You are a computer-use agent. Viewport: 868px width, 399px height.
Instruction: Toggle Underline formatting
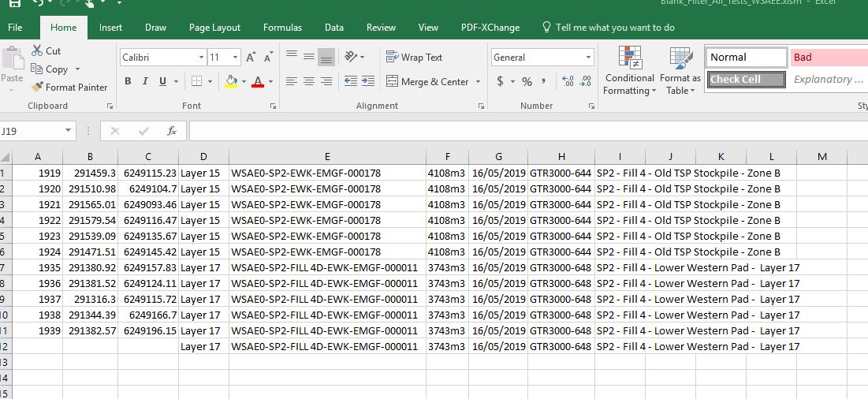point(162,81)
